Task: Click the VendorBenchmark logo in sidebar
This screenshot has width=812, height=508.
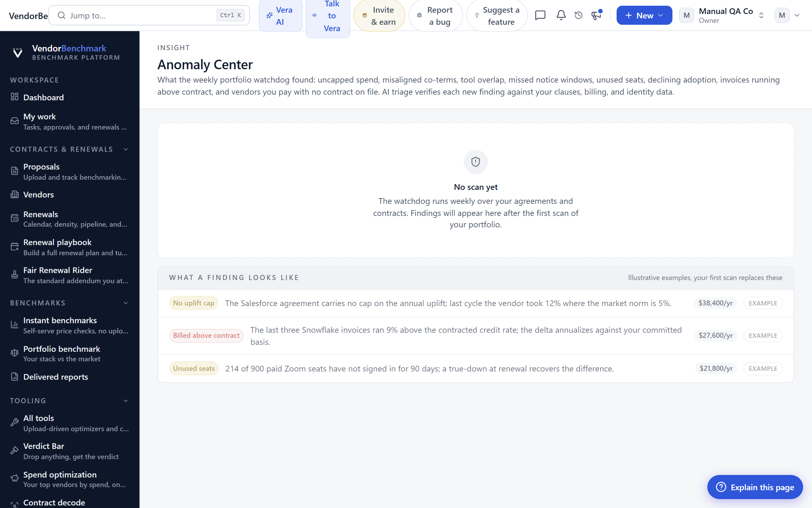Action: (17, 53)
